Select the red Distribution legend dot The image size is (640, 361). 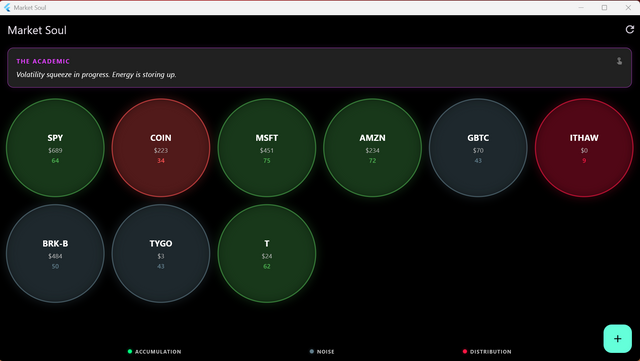(x=464, y=351)
